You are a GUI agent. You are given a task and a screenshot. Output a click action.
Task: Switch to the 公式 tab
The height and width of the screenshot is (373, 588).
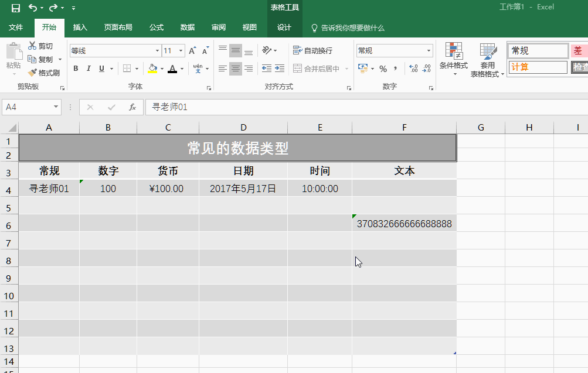(x=157, y=28)
